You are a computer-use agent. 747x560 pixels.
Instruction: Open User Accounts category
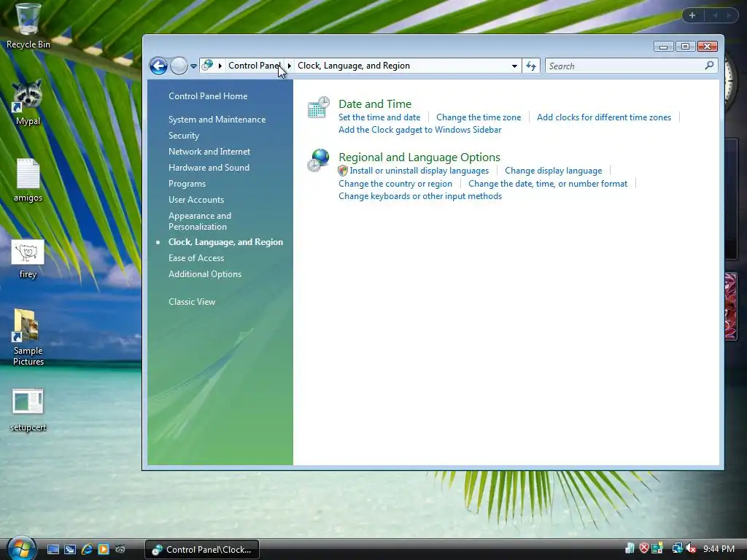[196, 200]
